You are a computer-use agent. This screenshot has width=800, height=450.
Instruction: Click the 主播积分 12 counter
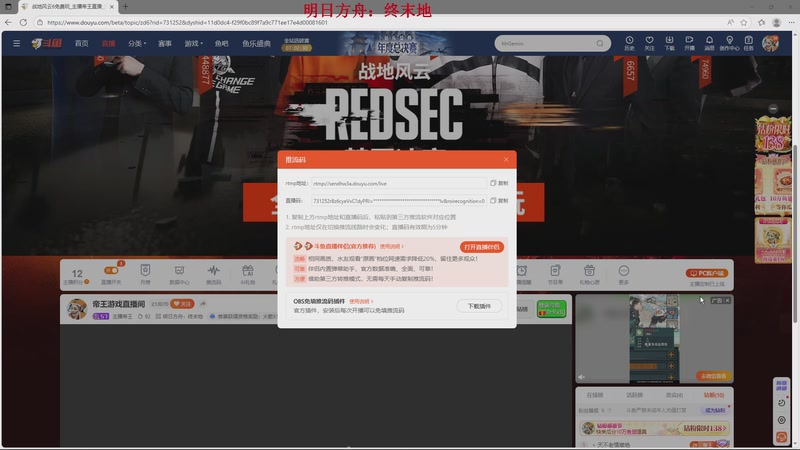[77, 276]
